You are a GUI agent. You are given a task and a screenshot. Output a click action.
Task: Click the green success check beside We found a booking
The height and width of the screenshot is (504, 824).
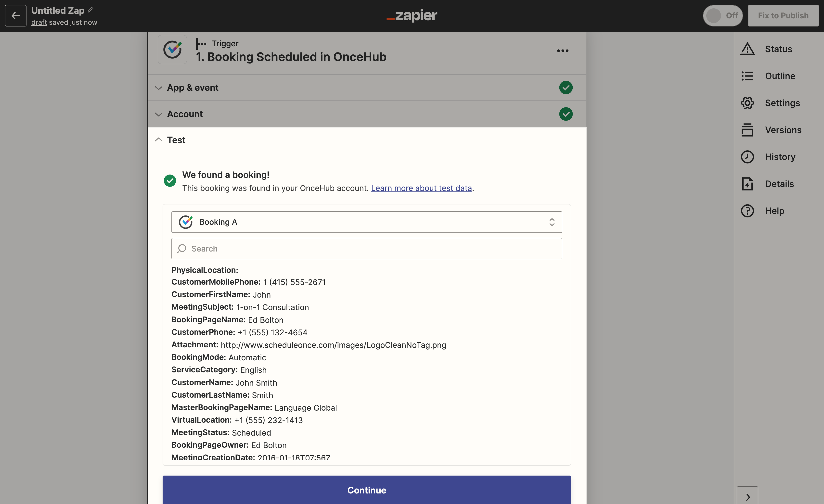click(170, 181)
